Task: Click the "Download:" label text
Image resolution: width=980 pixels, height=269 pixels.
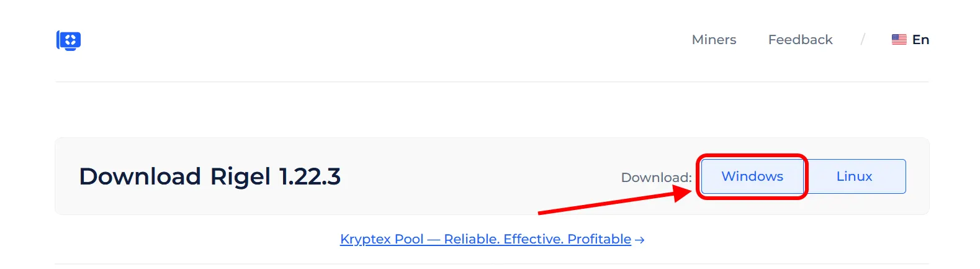Action: [x=656, y=178]
